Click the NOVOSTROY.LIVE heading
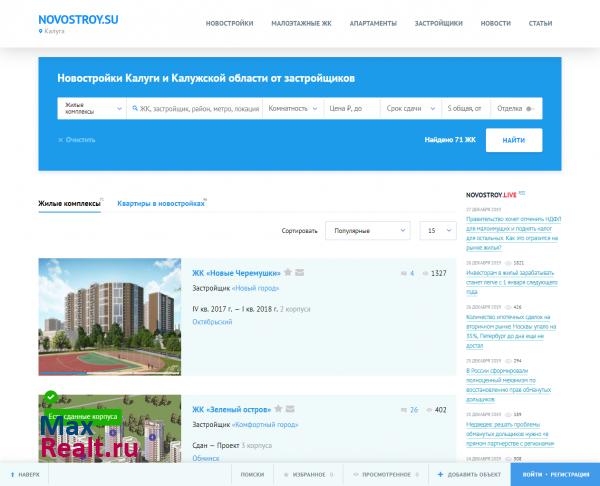This screenshot has width=600, height=486. point(491,195)
